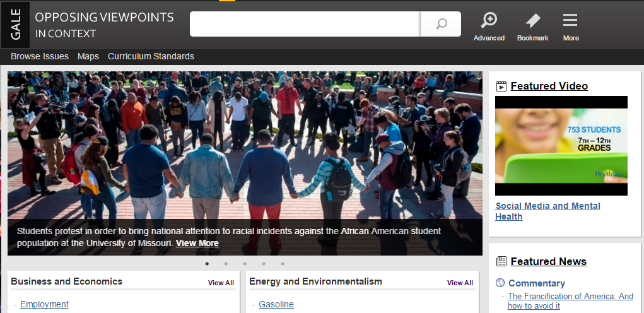The width and height of the screenshot is (644, 313).
Task: Open the Gasoline topic link
Action: coord(276,304)
